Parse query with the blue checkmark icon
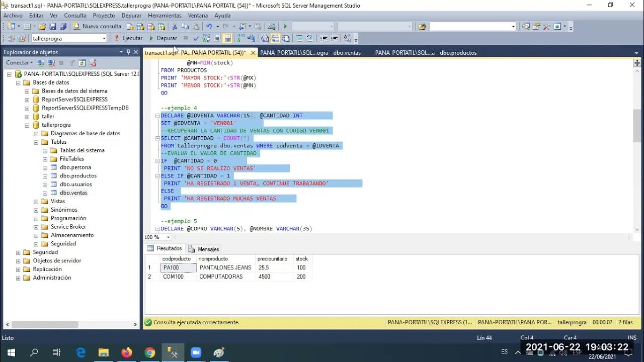 [x=196, y=38]
